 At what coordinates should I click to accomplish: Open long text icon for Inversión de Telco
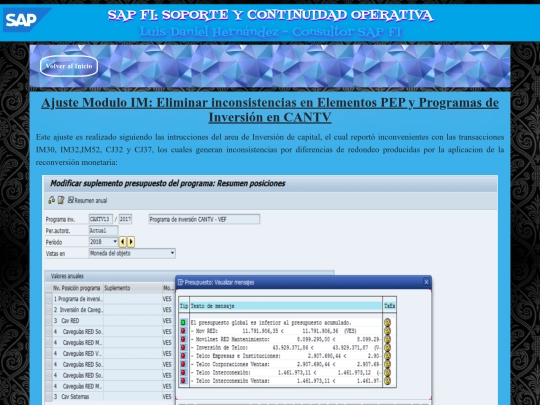(387, 347)
